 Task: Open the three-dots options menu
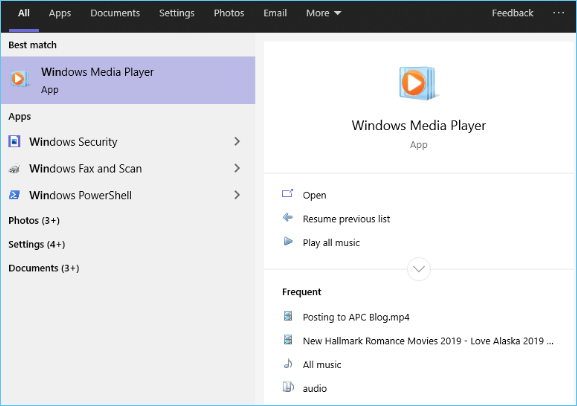pyautogui.click(x=558, y=13)
